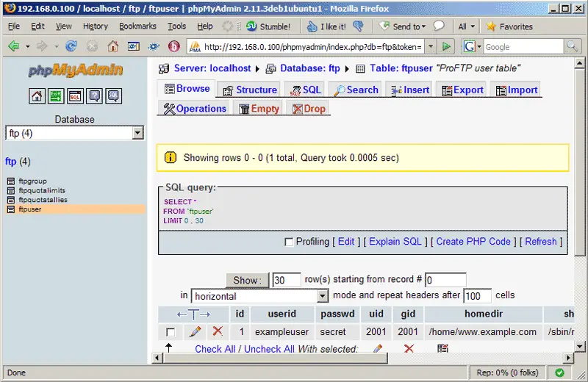Click the rows count field showing 30
Image resolution: width=588 pixels, height=382 pixels.
(287, 280)
